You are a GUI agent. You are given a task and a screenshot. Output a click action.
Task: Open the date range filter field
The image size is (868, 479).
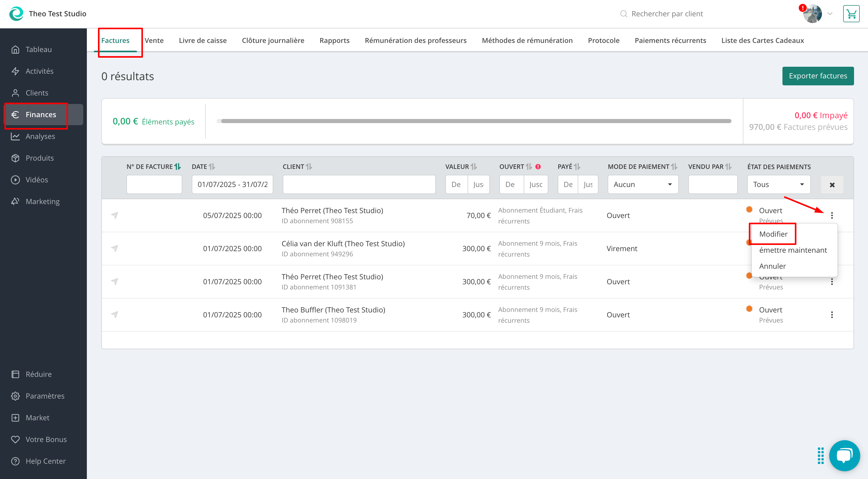coord(232,185)
